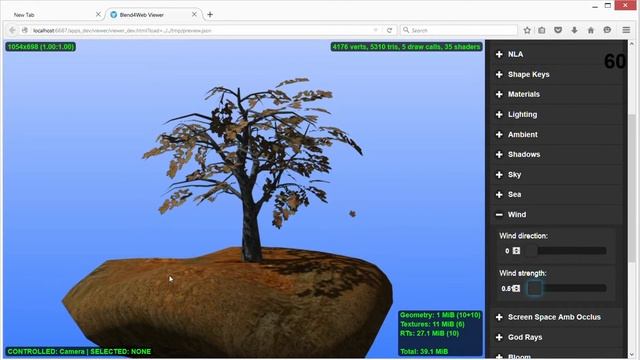Click the '1054x698 (1.00:1.00)' resolution text
Image resolution: width=640 pixels, height=360 pixels.
coord(41,47)
